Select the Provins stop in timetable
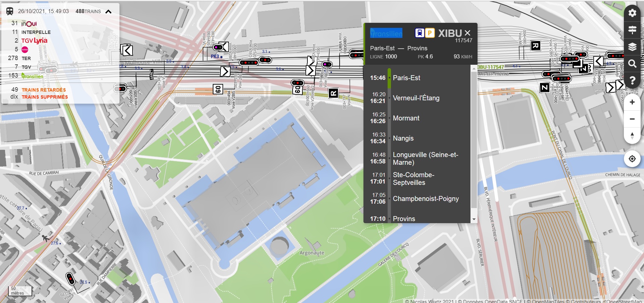The image size is (644, 303). [404, 219]
